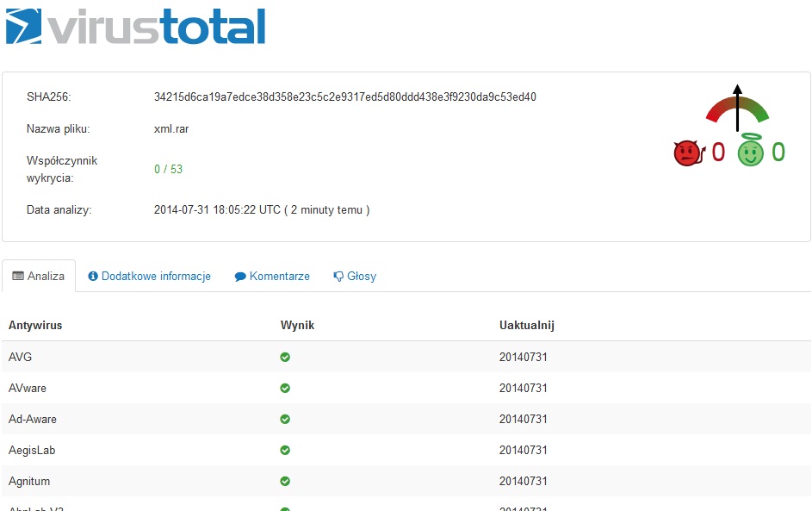The width and height of the screenshot is (812, 511).
Task: Click the file name xml.rar
Action: [171, 129]
